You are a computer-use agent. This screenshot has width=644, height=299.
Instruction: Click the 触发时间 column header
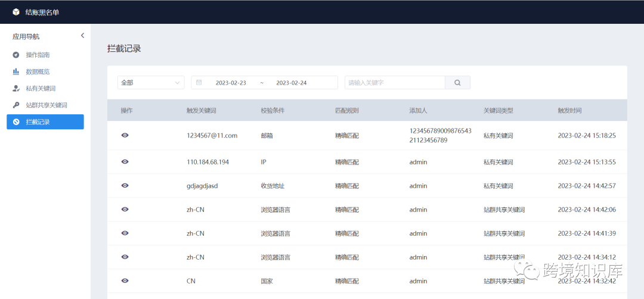click(x=569, y=111)
